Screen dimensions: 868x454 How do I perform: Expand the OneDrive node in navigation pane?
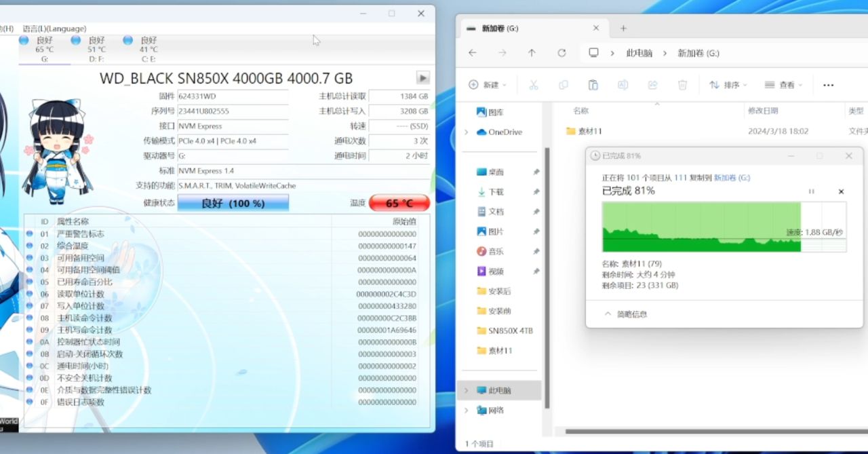point(467,132)
